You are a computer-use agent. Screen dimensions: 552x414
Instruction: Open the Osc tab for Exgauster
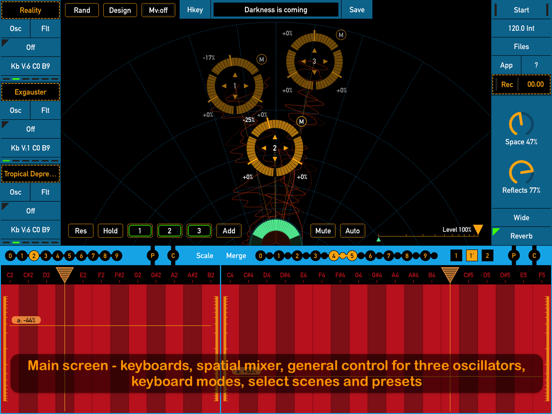[15, 110]
